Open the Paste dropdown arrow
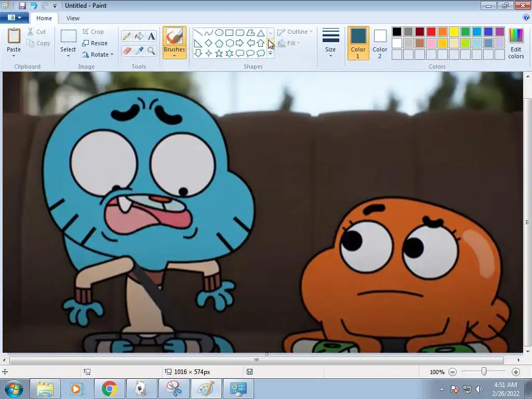Screen dimensions: 532x399 pyautogui.click(x=14, y=56)
